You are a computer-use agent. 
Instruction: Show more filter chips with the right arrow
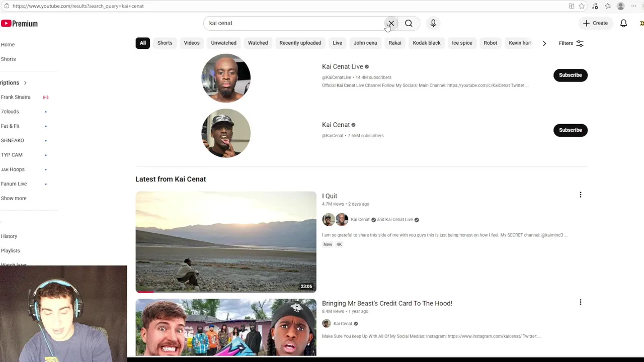[544, 43]
